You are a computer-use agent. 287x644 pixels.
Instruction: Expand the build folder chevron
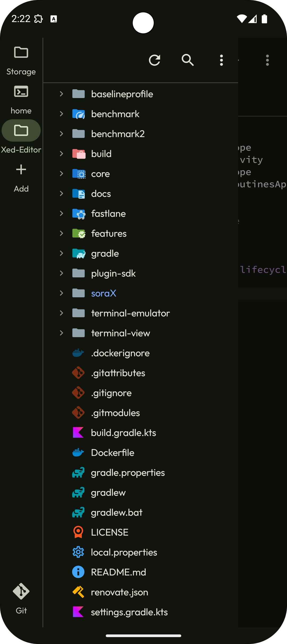61,154
